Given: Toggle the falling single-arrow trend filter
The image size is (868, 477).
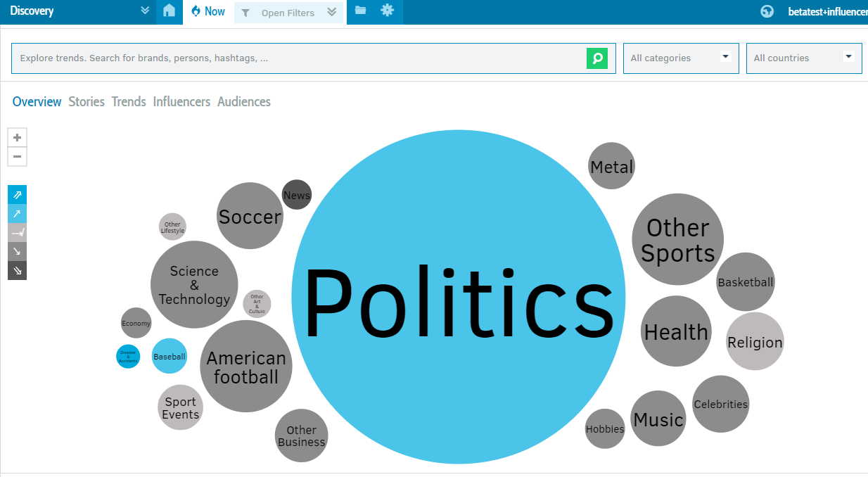Looking at the screenshot, I should [x=18, y=251].
